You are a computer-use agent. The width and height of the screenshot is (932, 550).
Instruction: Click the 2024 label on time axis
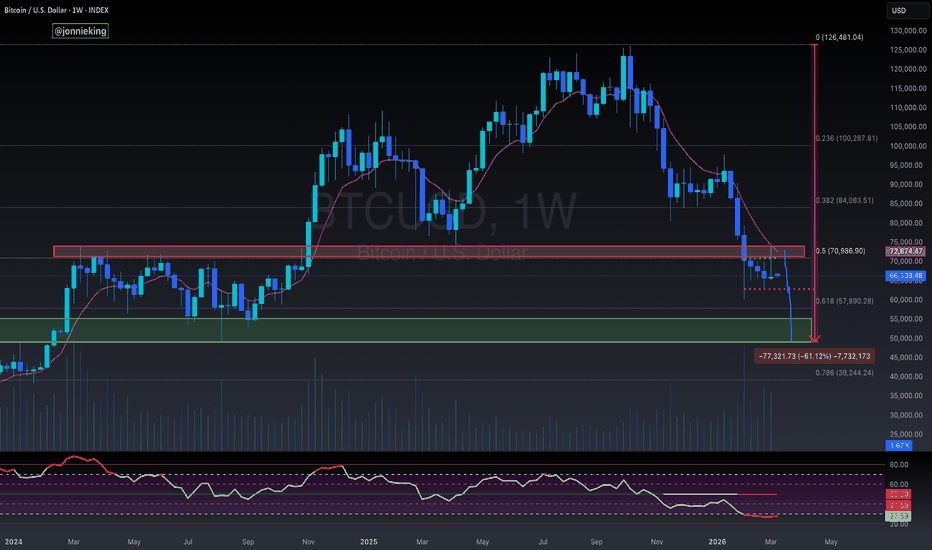(x=14, y=542)
